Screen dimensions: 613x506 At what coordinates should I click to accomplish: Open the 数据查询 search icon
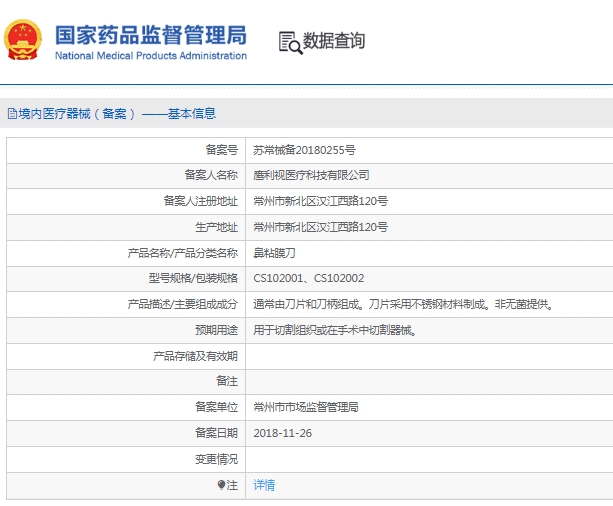(290, 42)
